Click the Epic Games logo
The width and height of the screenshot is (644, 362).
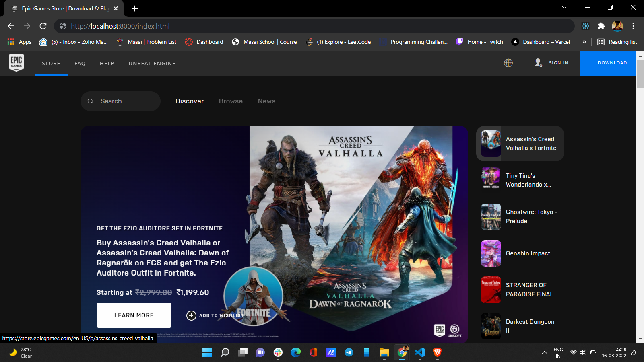pyautogui.click(x=16, y=63)
